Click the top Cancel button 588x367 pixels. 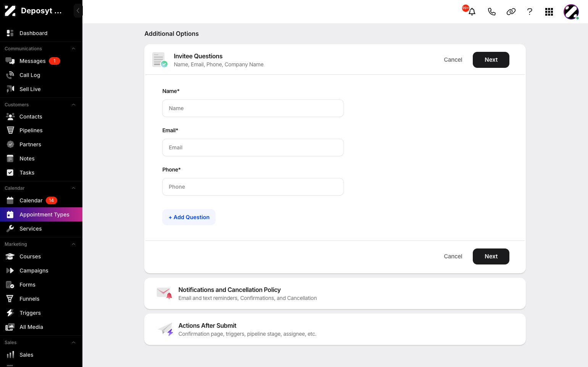tap(453, 60)
